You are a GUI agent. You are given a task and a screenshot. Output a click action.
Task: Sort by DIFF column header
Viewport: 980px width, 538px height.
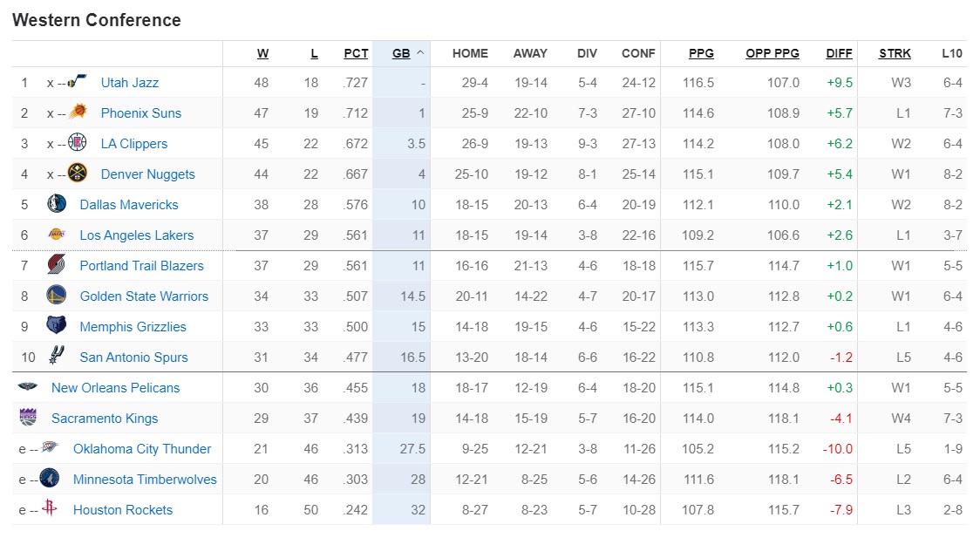[839, 53]
